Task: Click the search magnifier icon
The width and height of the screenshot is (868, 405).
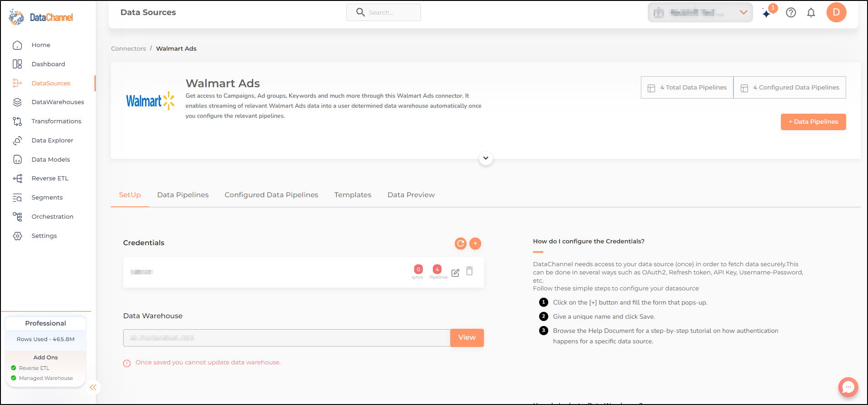Action: point(360,12)
